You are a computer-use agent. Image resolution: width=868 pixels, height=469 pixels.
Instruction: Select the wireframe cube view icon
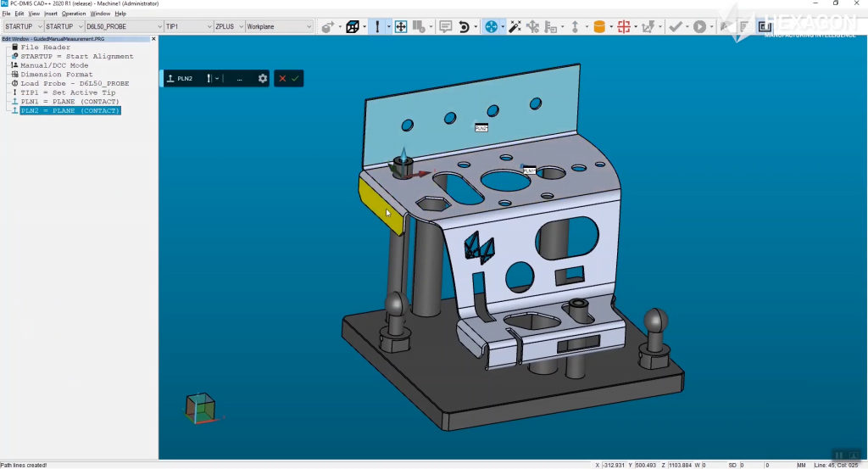click(x=351, y=27)
